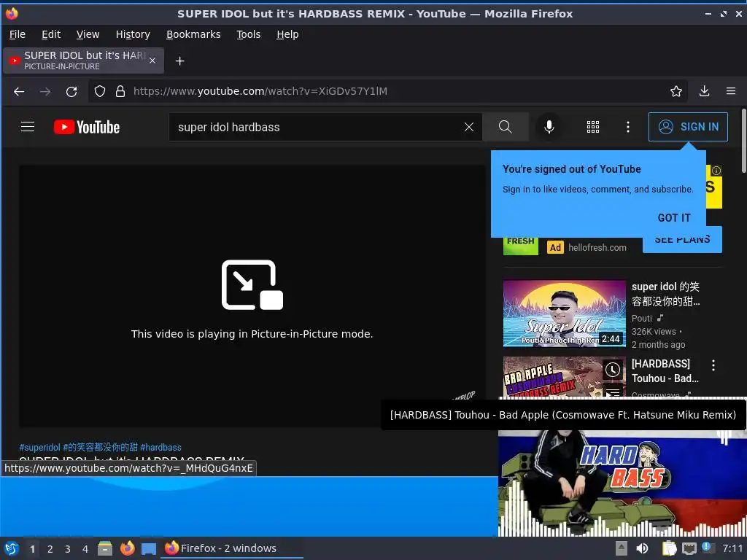
Task: Start voice search with the microphone
Action: (x=549, y=127)
